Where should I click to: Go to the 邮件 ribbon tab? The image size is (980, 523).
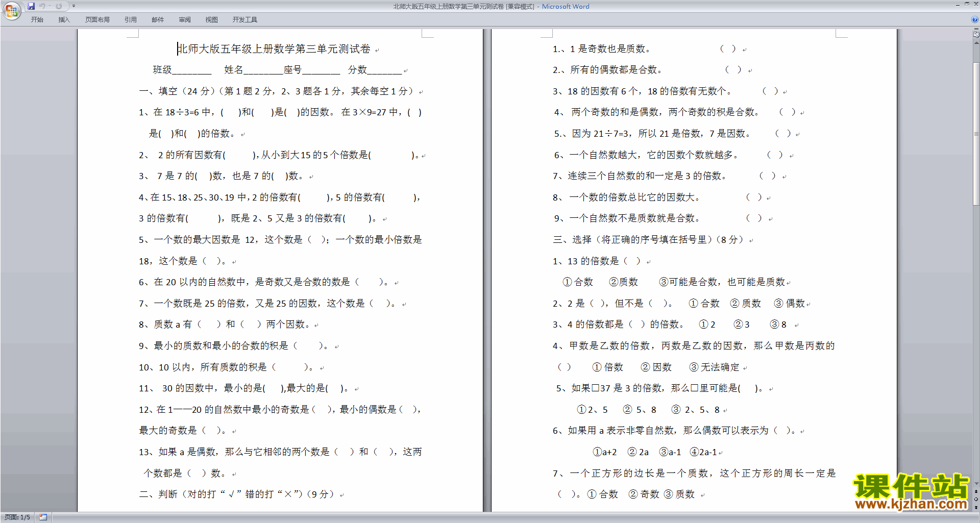pos(158,19)
